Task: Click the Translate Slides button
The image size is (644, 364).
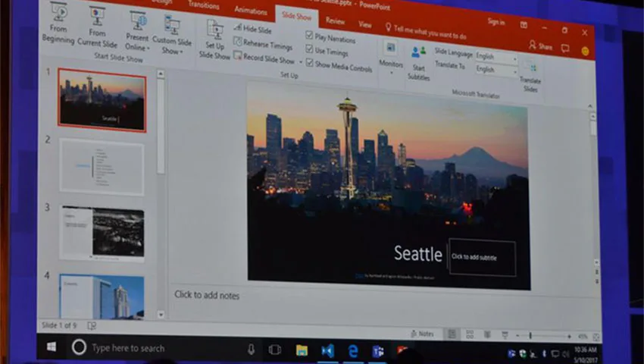Action: point(530,76)
